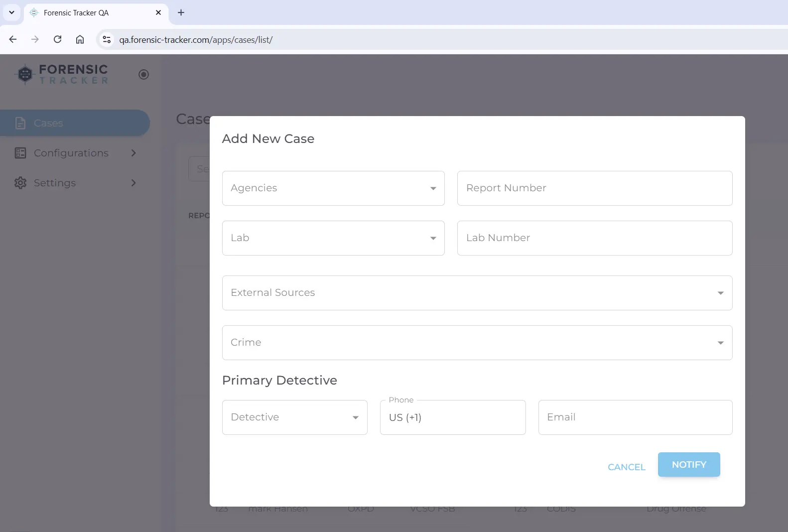Expand the Settings chevron arrow
The height and width of the screenshot is (532, 788).
point(133,183)
